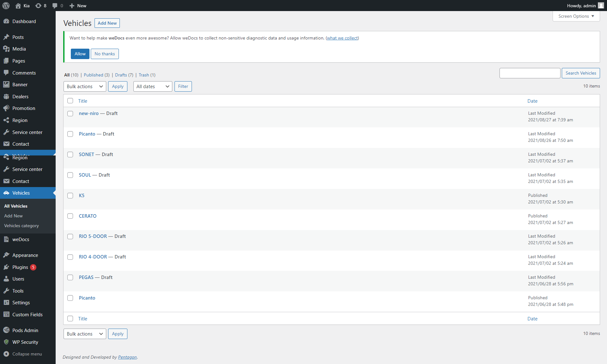Open Settings sliders icon
The height and width of the screenshot is (364, 607).
tap(6, 302)
